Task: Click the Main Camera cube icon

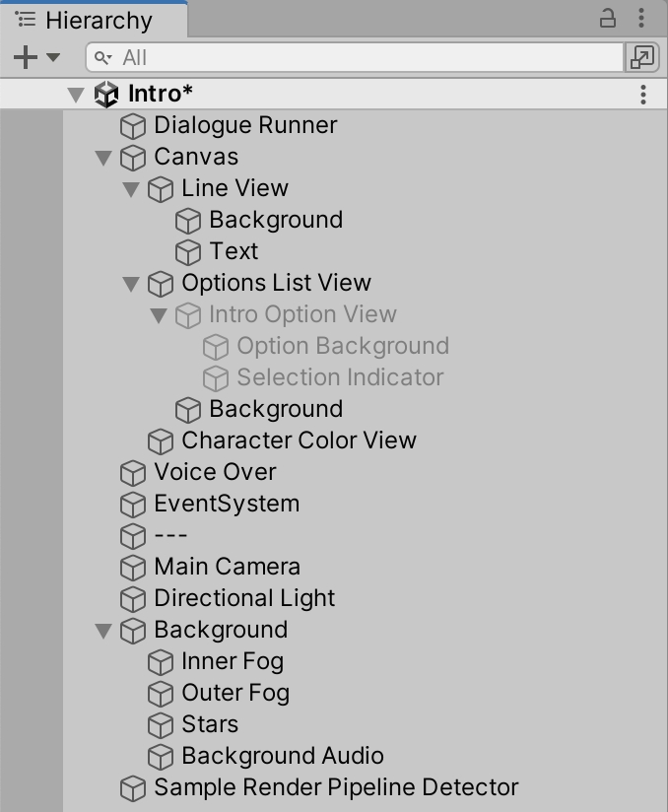Action: tap(132, 568)
